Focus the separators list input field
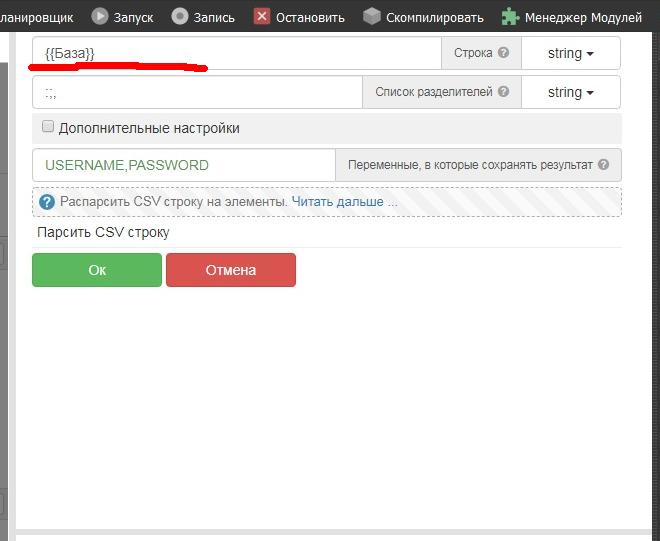 click(196, 92)
